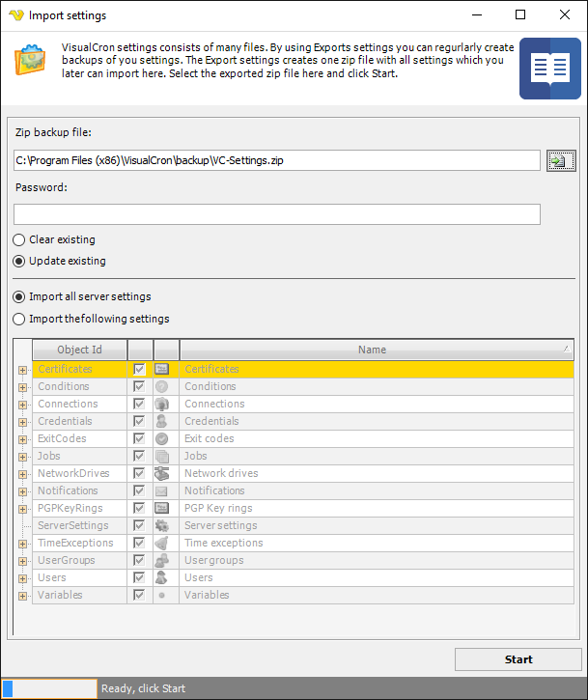This screenshot has height=700, width=588.
Task: Toggle the Jobs checkbox
Action: 139,457
